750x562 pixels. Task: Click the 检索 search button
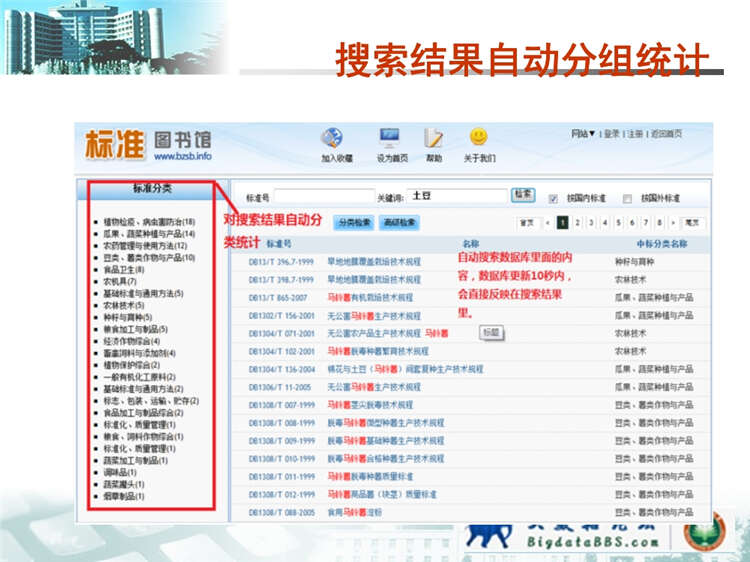(523, 195)
